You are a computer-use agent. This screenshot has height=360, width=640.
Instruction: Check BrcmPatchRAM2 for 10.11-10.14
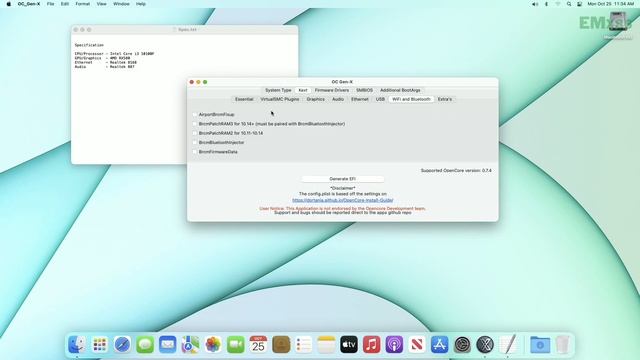pyautogui.click(x=195, y=133)
